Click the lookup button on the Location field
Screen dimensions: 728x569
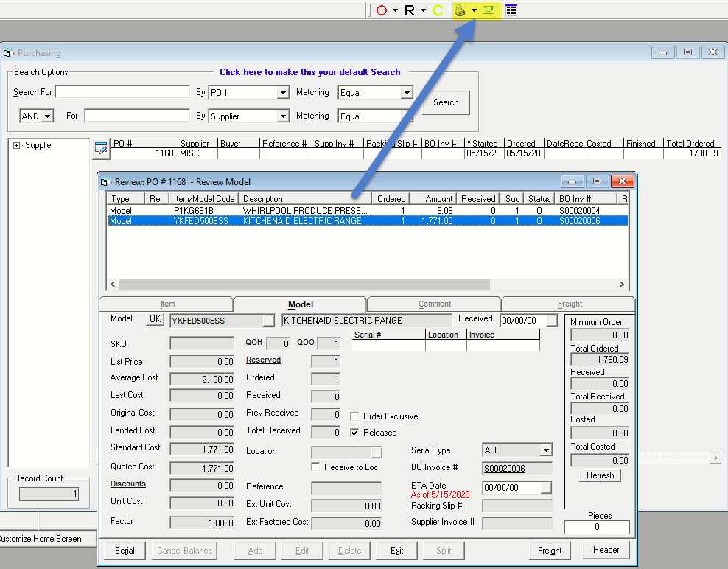pos(377,452)
